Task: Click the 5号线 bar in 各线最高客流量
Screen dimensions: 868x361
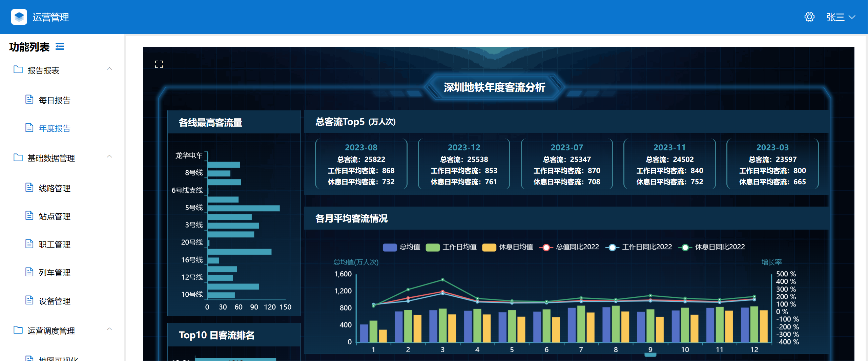Action: (x=244, y=208)
